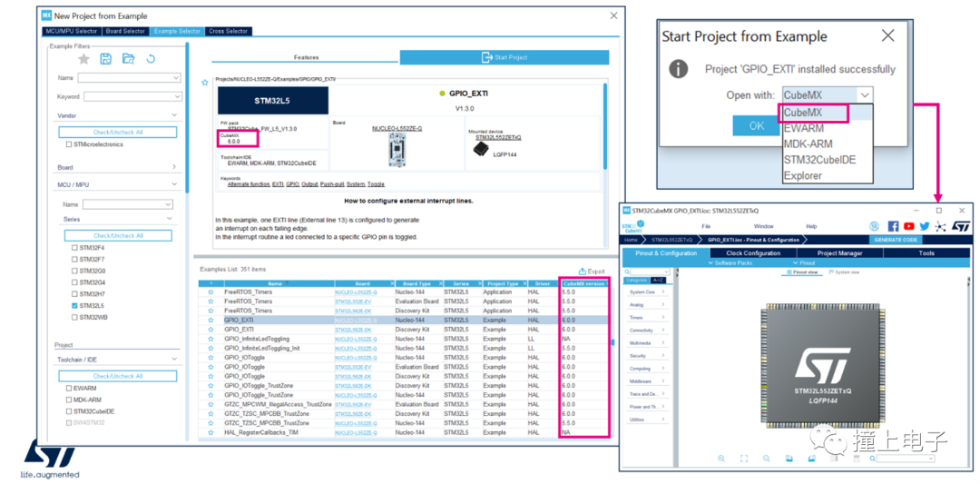The image size is (980, 484).
Task: Check the MDK-ARM toolchain checkbox
Action: [69, 400]
